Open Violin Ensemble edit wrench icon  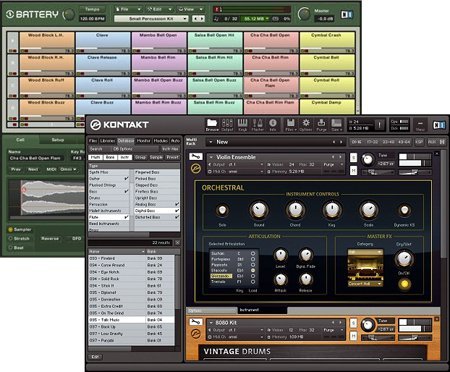click(196, 156)
